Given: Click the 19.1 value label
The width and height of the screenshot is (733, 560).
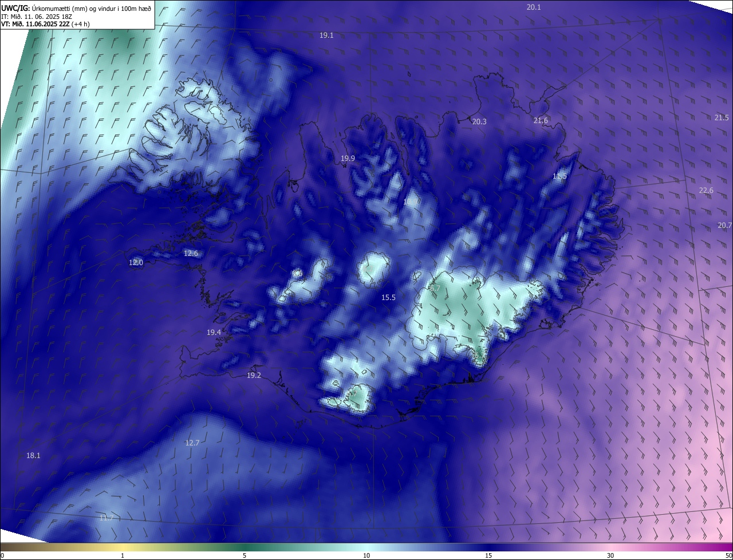Looking at the screenshot, I should tap(326, 36).
